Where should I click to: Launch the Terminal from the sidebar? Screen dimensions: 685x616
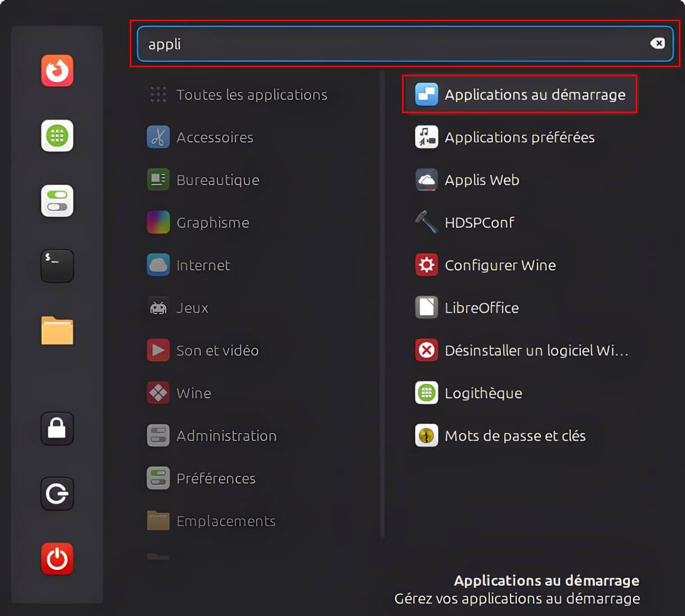click(x=57, y=266)
